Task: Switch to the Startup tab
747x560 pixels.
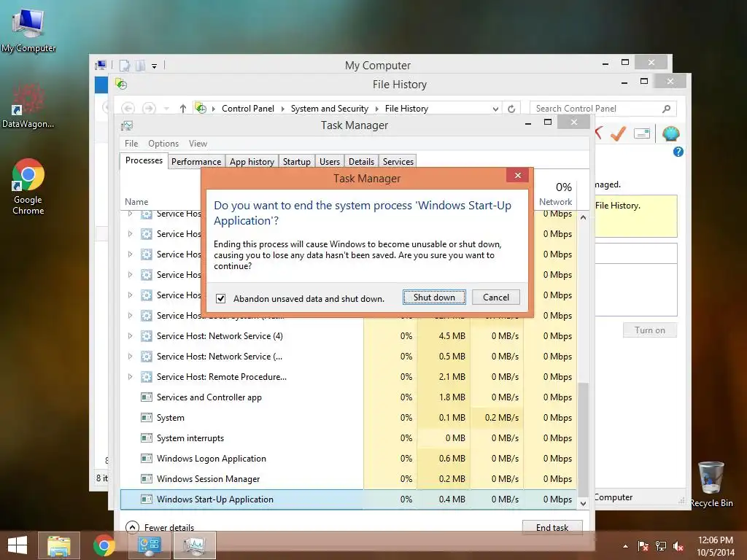Action: coord(296,161)
